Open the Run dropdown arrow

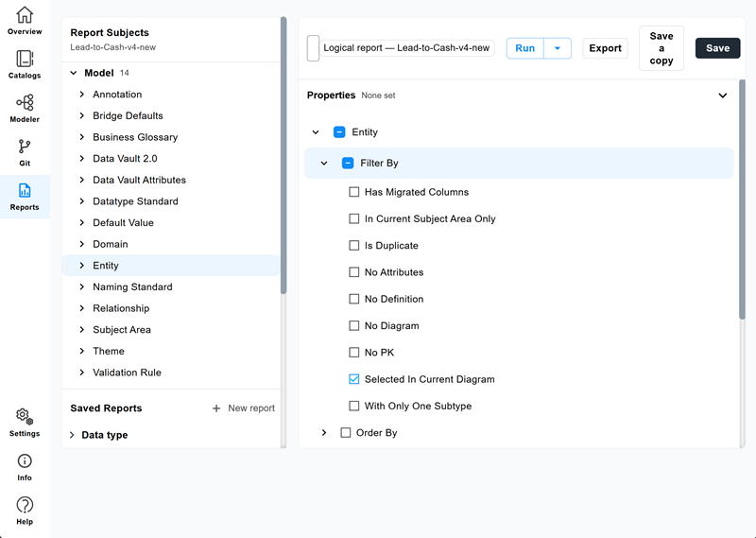point(558,48)
